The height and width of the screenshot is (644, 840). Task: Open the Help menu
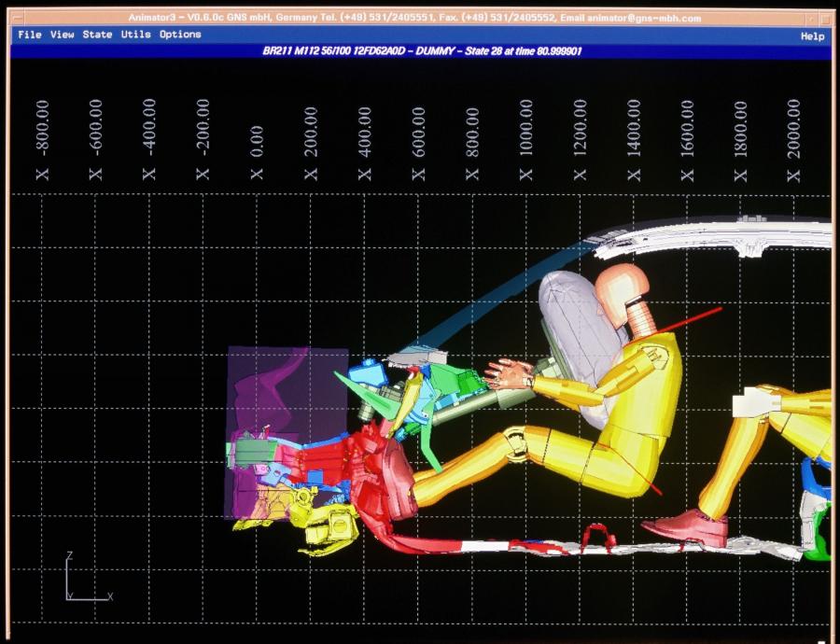pos(812,36)
